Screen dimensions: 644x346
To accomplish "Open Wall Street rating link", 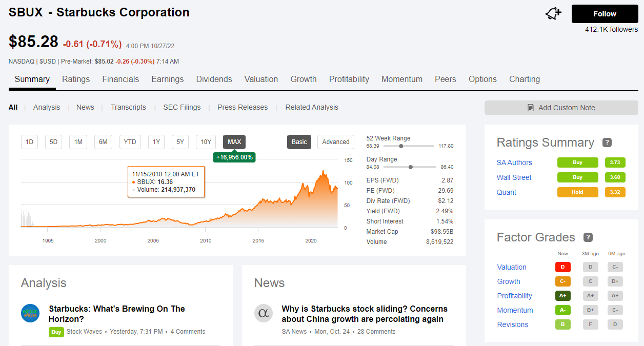I will (x=514, y=177).
